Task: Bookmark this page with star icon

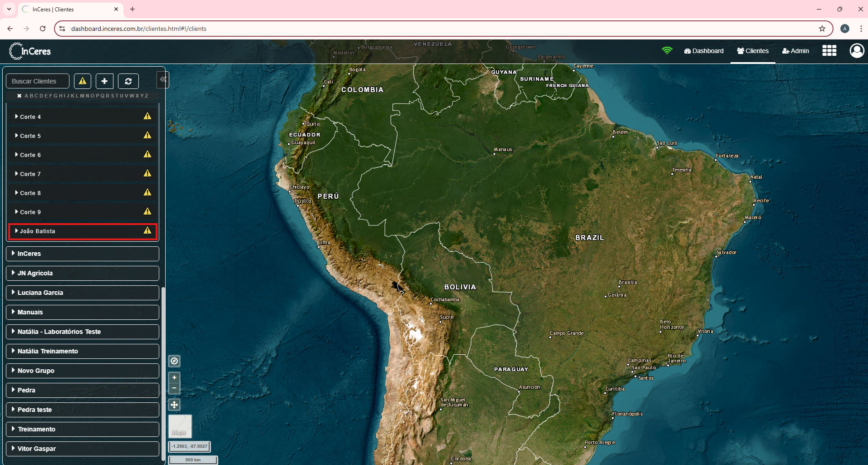Action: point(822,29)
